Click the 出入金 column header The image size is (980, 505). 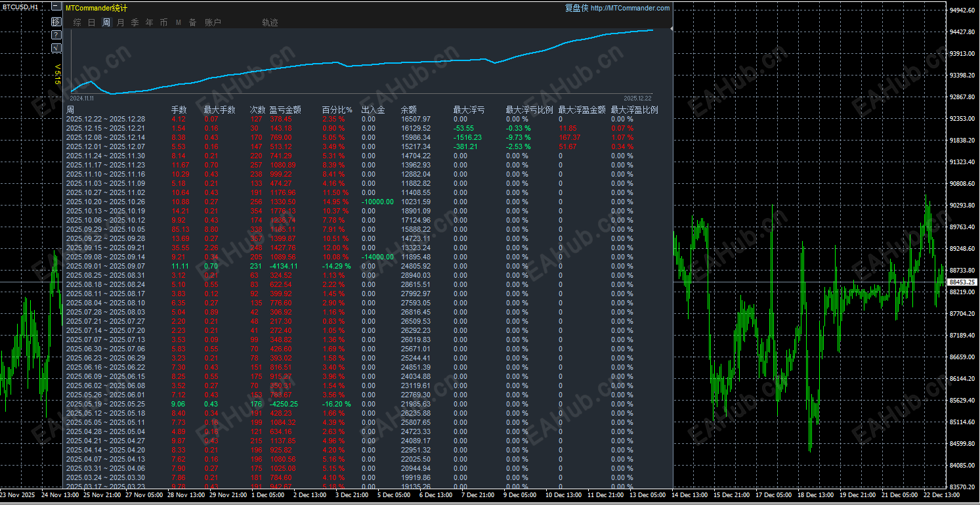tap(373, 110)
